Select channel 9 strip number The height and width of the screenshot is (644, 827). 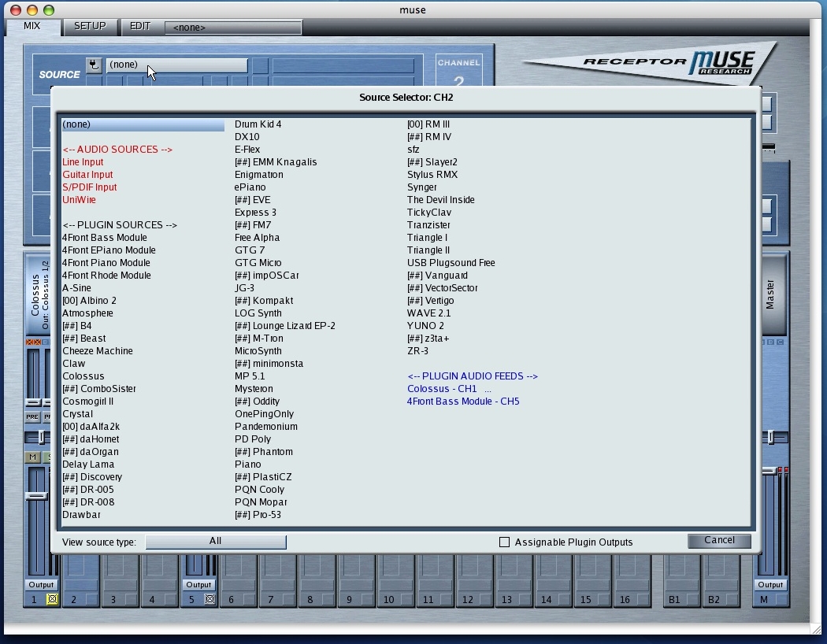point(349,599)
